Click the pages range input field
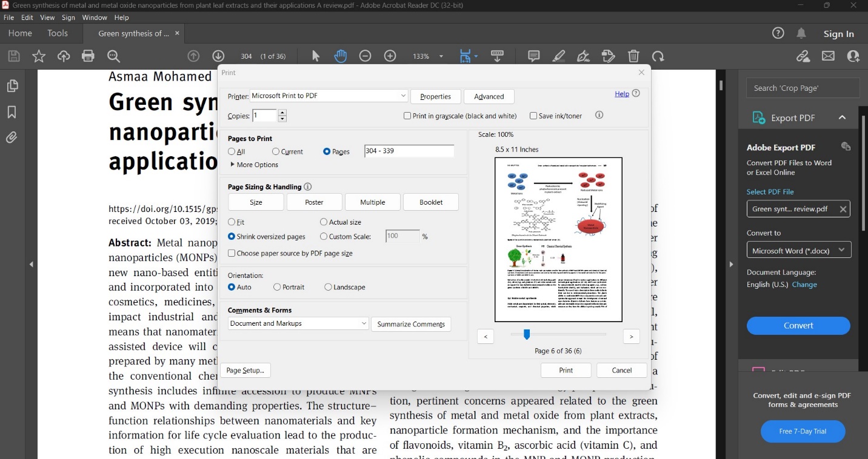868x459 pixels. click(409, 151)
